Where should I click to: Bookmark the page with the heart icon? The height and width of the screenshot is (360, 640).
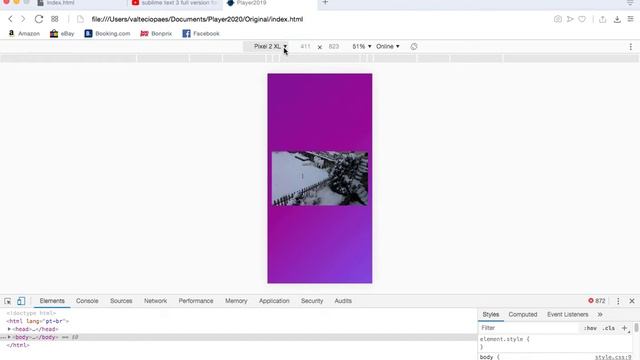coord(582,19)
